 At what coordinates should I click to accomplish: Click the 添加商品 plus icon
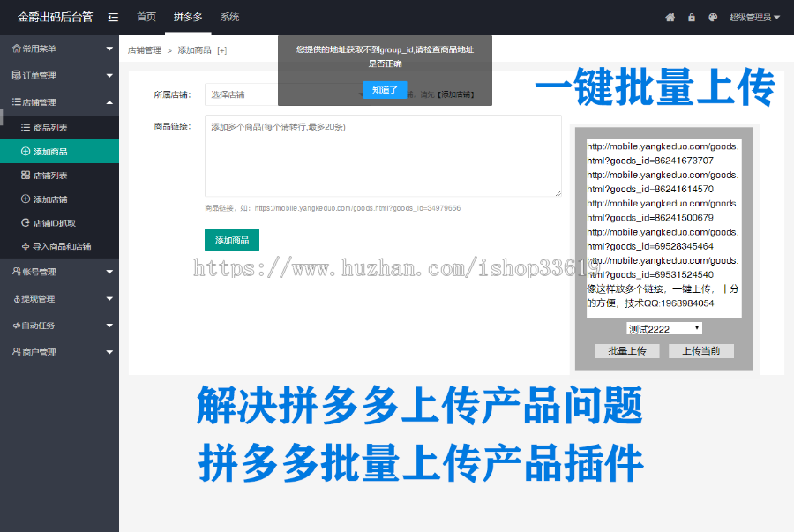[x=25, y=151]
